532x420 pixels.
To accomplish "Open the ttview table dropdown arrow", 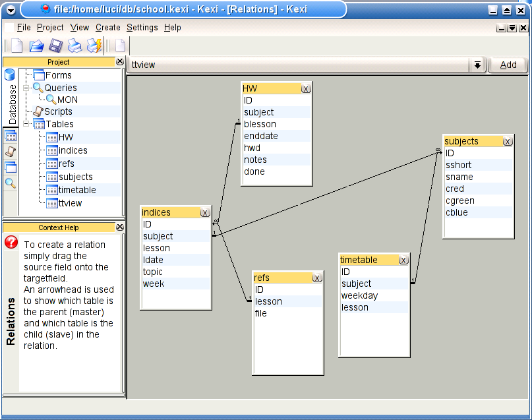I will pyautogui.click(x=477, y=65).
